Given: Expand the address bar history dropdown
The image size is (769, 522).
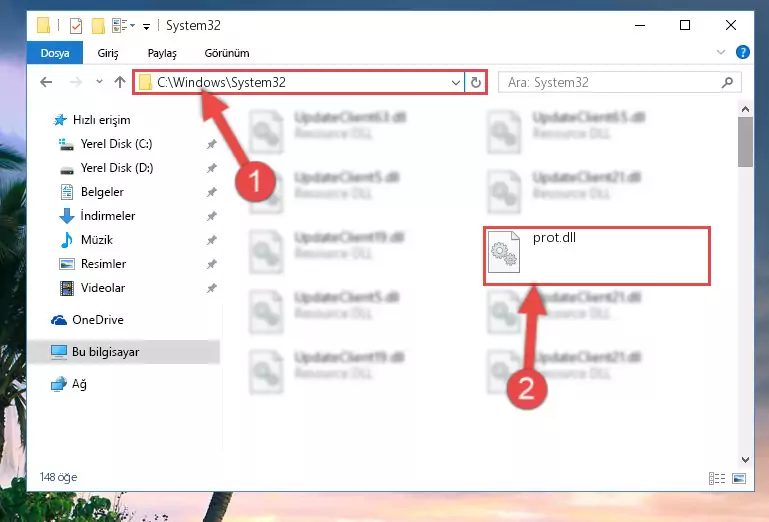Looking at the screenshot, I should pos(456,82).
